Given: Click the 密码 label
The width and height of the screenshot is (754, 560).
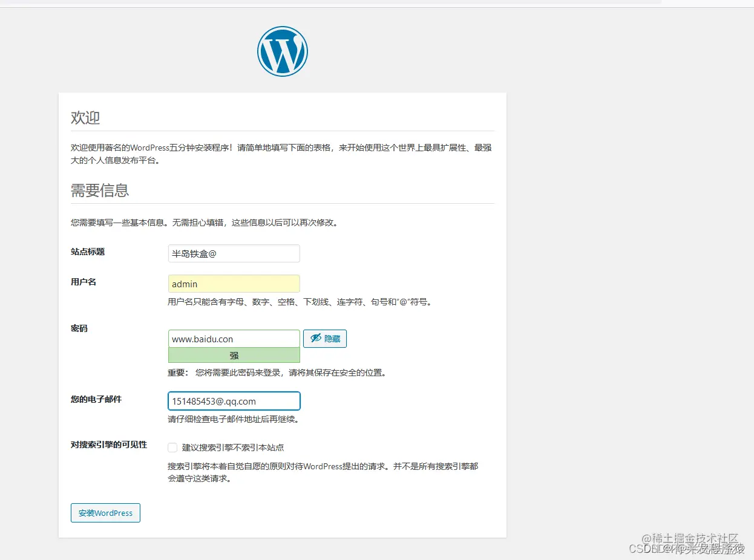Looking at the screenshot, I should coord(79,328).
